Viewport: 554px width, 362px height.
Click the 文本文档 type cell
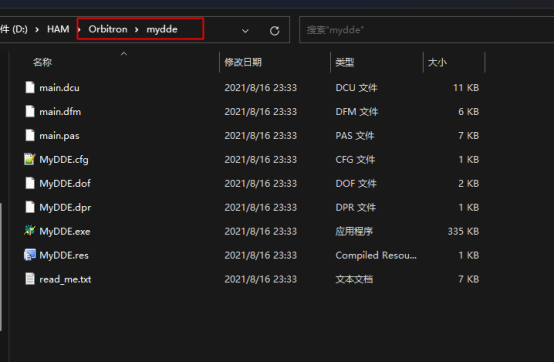[x=354, y=279]
